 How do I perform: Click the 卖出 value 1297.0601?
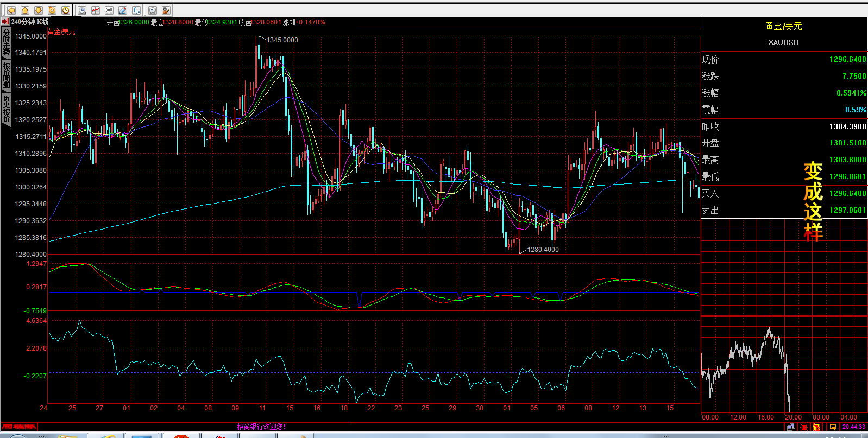(x=847, y=210)
